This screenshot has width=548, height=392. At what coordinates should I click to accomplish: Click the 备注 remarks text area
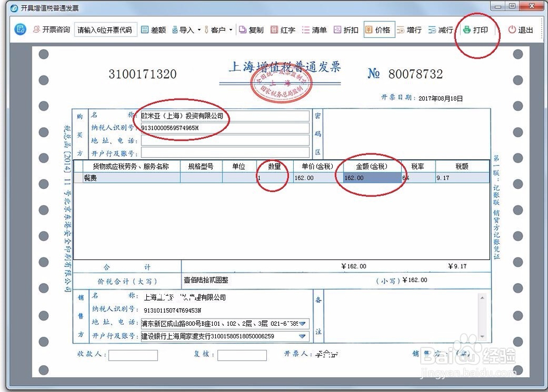pos(401,316)
